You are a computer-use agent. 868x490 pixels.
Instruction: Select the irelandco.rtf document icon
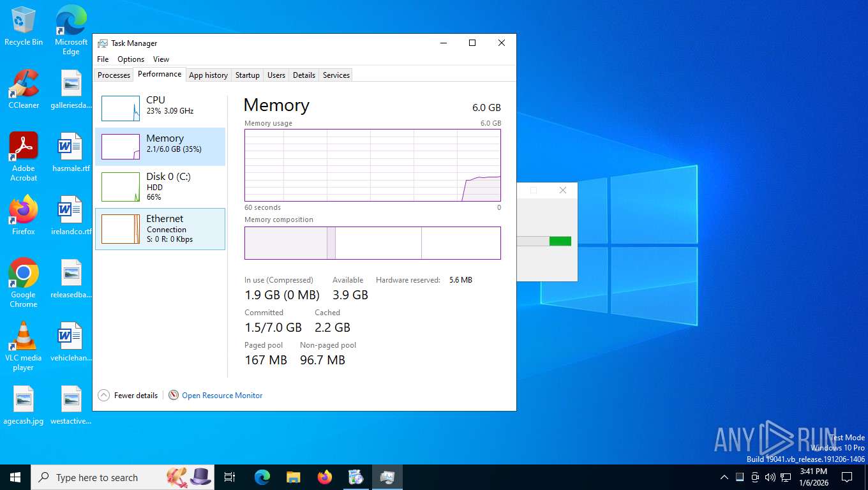pyautogui.click(x=71, y=216)
